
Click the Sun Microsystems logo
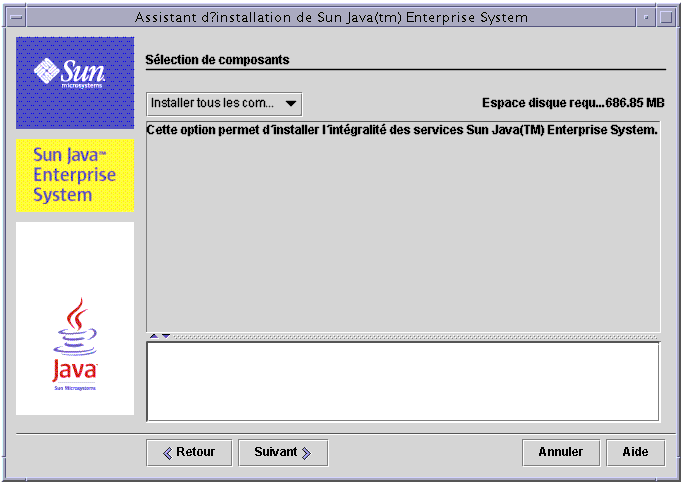(x=75, y=83)
